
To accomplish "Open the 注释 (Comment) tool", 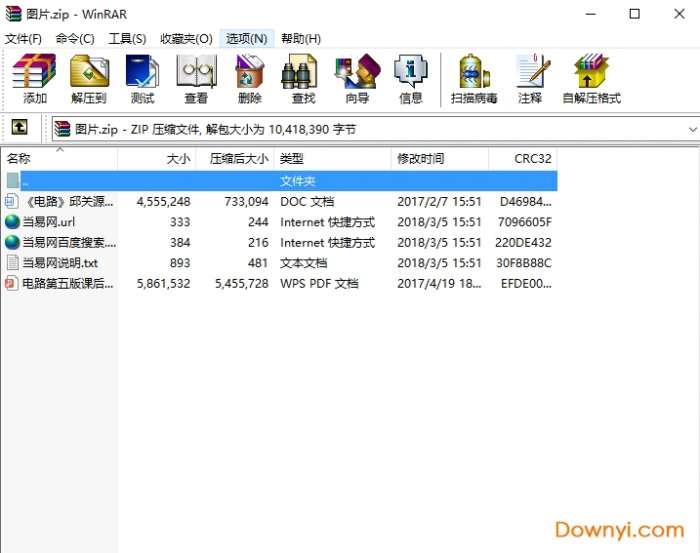I will [530, 78].
